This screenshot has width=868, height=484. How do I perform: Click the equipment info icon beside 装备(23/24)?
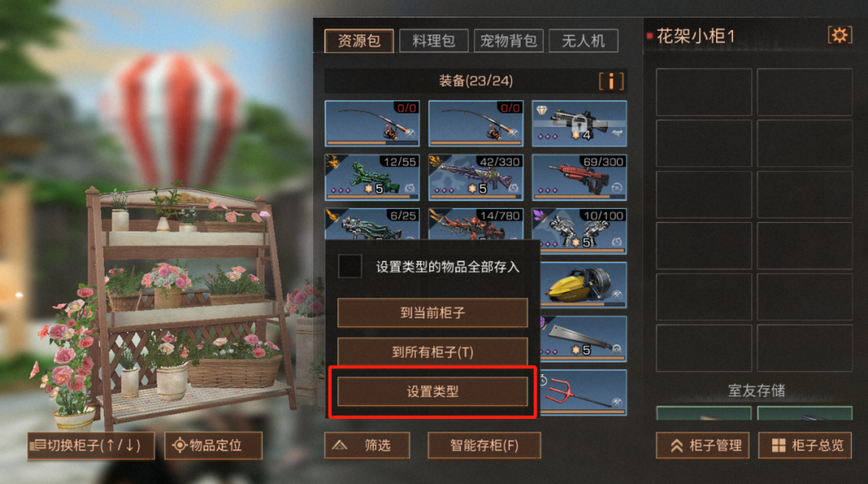point(611,81)
